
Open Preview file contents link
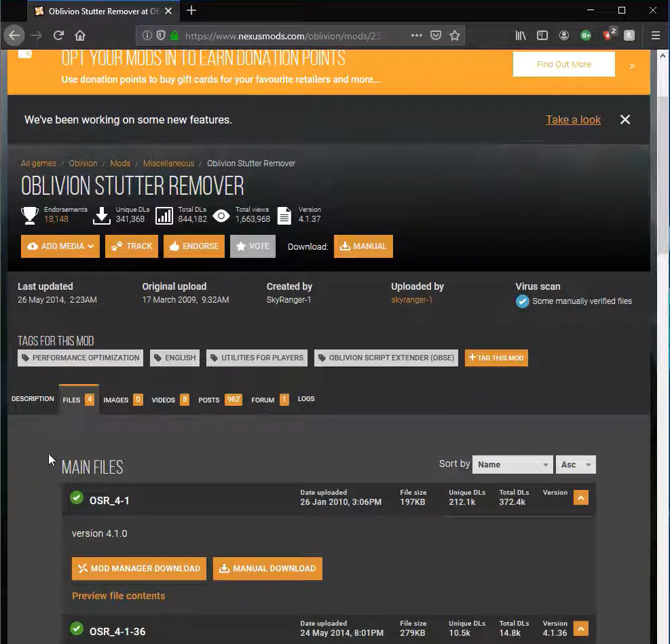click(x=118, y=596)
